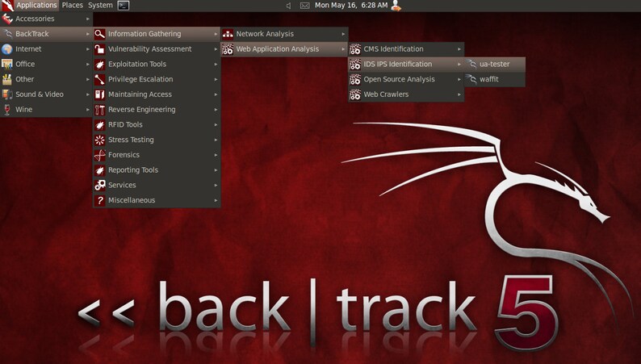Click the Miscellaneous question mark icon
641x364 pixels.
click(x=100, y=200)
